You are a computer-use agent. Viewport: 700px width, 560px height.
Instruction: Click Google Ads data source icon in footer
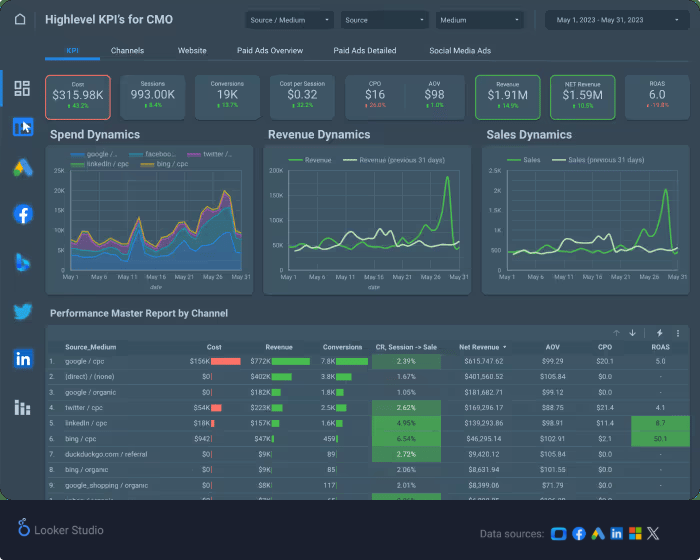pyautogui.click(x=598, y=533)
